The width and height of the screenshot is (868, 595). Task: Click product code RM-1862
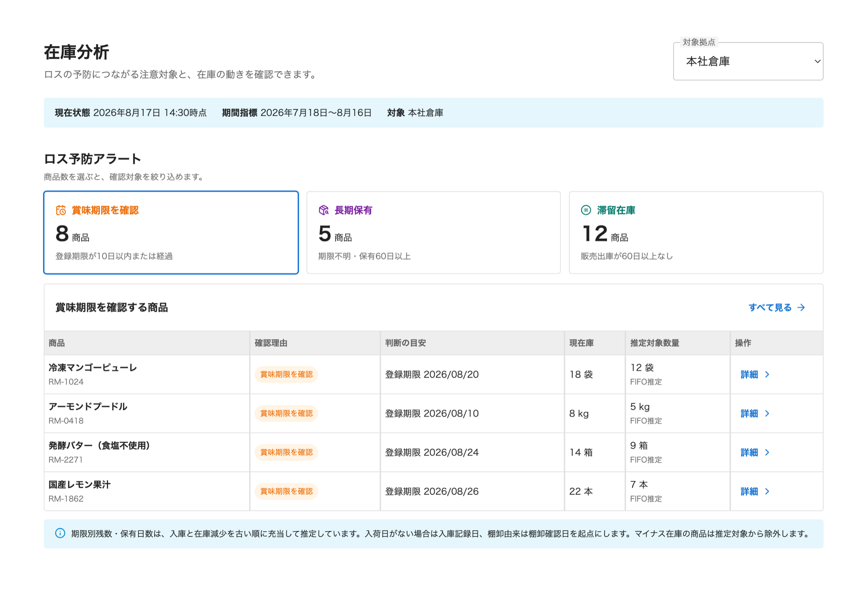66,499
